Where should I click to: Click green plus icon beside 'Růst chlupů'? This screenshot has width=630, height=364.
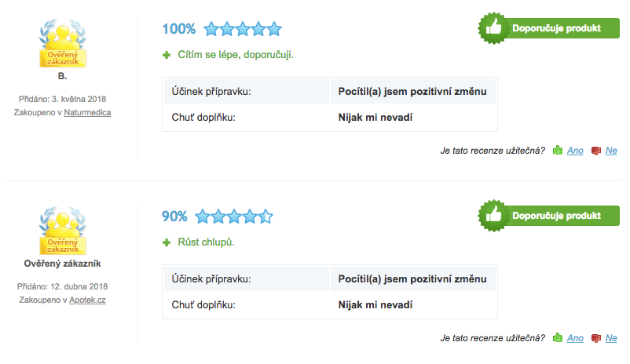[167, 242]
